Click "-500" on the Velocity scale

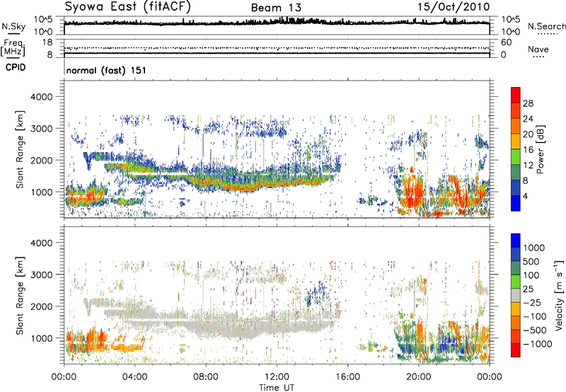(535, 330)
